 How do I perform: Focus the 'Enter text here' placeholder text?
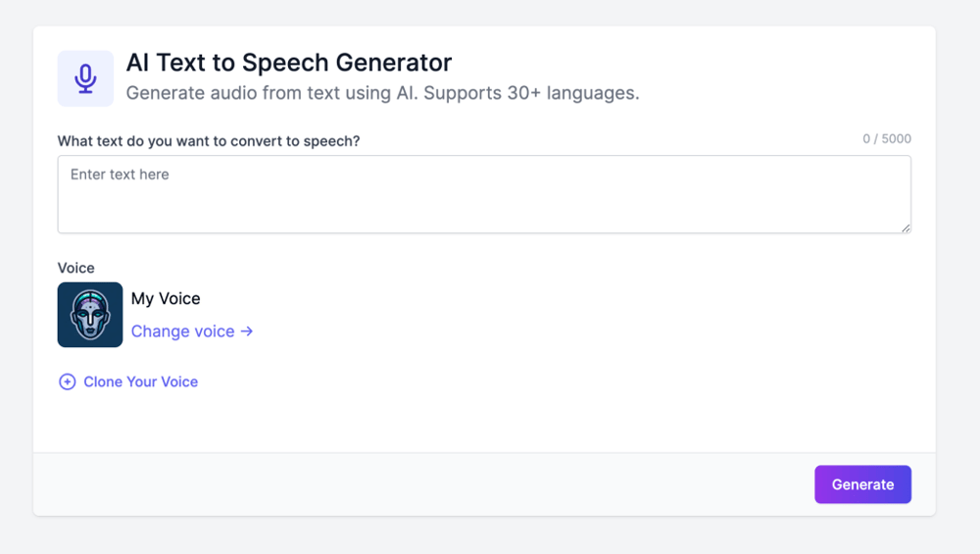tap(120, 175)
